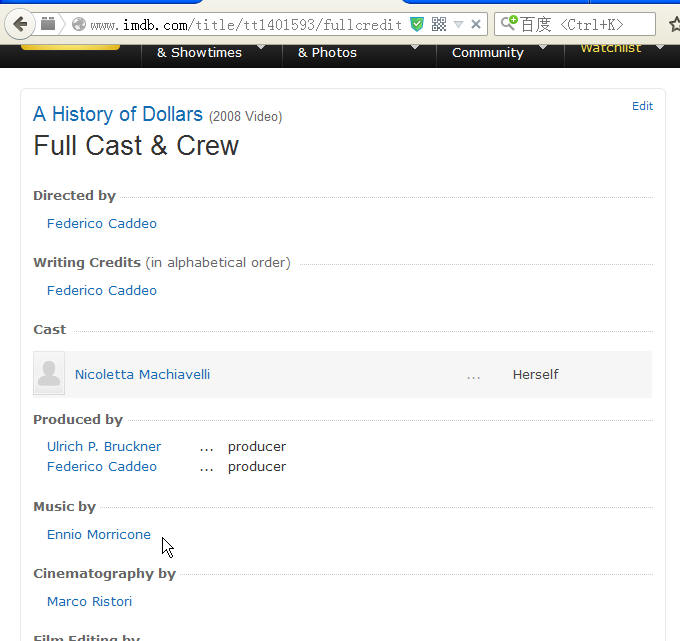
Task: Stop loading with the X button
Action: point(476,24)
